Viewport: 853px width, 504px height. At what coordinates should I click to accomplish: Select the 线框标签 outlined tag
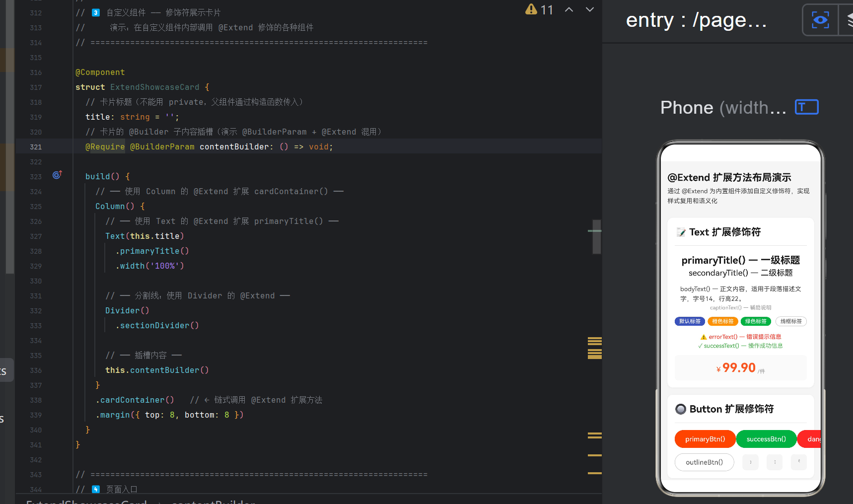[791, 321]
